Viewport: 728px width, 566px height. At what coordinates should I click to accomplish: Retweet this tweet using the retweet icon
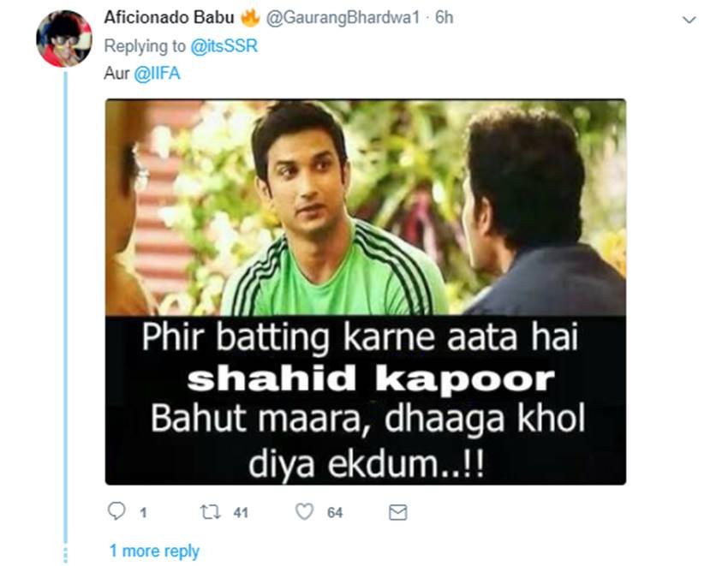click(x=210, y=512)
